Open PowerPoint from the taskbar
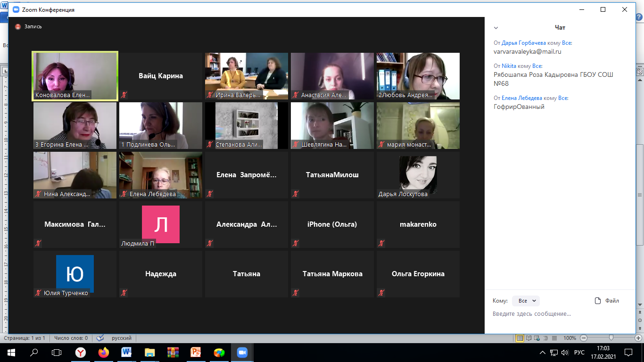Image resolution: width=644 pixels, height=362 pixels. coord(196,352)
